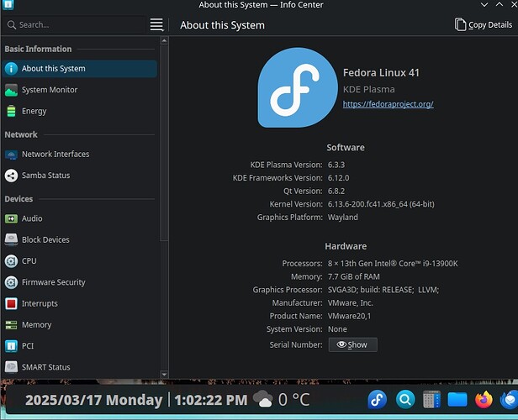Click the '2025/03/17 Monday' date in panel
This screenshot has width=518, height=420.
[x=94, y=400]
